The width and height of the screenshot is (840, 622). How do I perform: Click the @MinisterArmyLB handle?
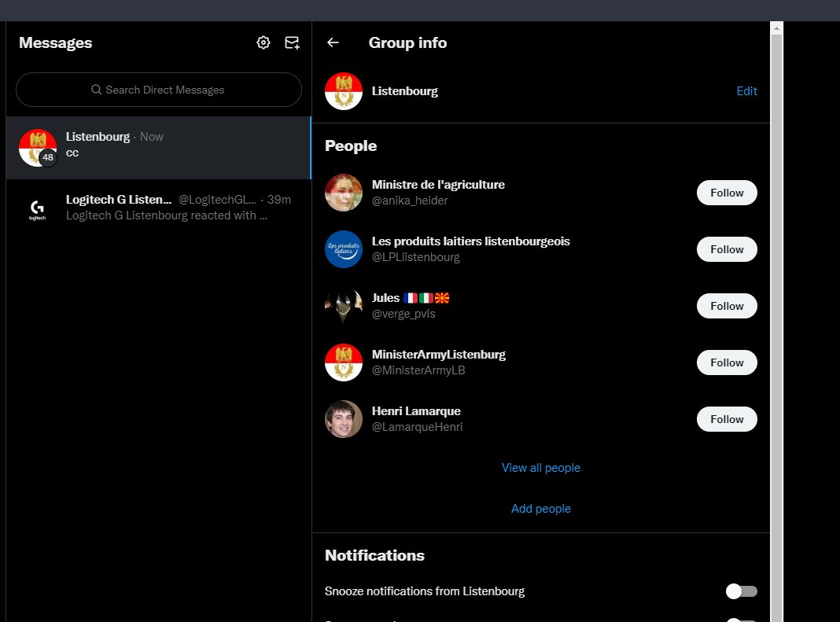418,370
